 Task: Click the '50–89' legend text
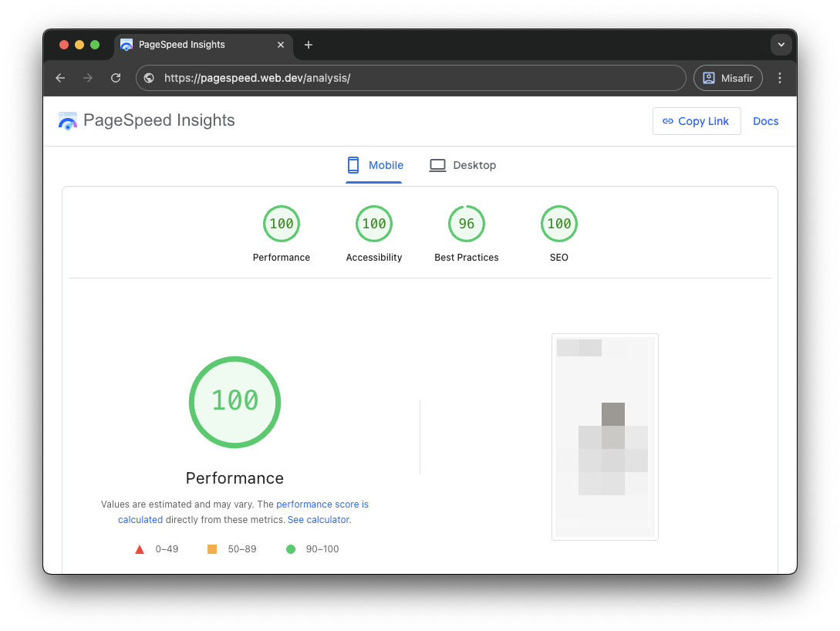tap(242, 549)
